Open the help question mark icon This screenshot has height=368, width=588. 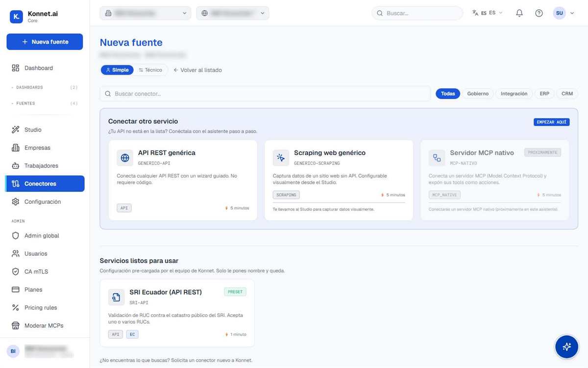539,13
